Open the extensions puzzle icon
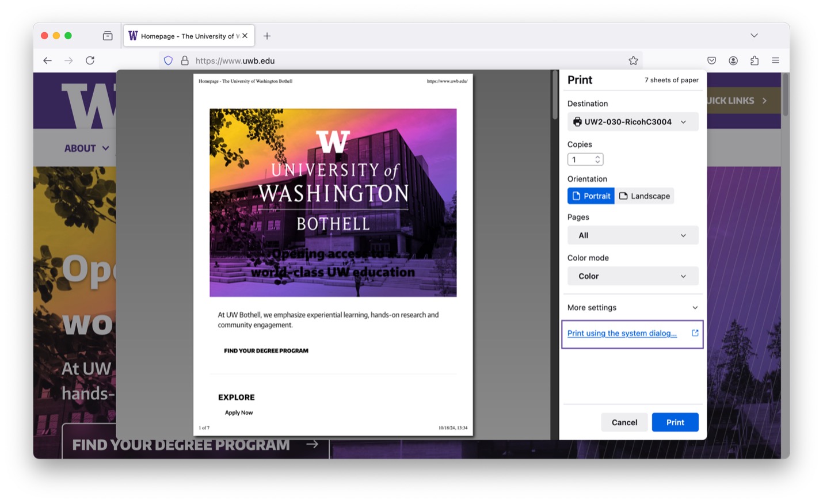 (x=755, y=60)
